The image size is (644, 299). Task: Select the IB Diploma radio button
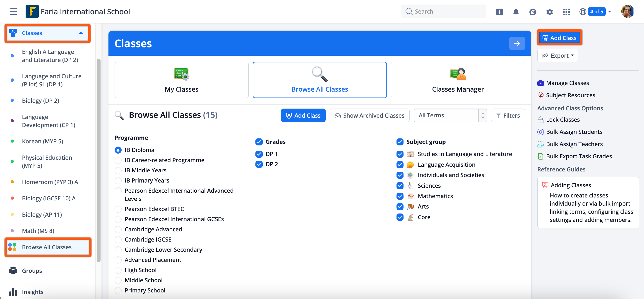click(x=118, y=150)
